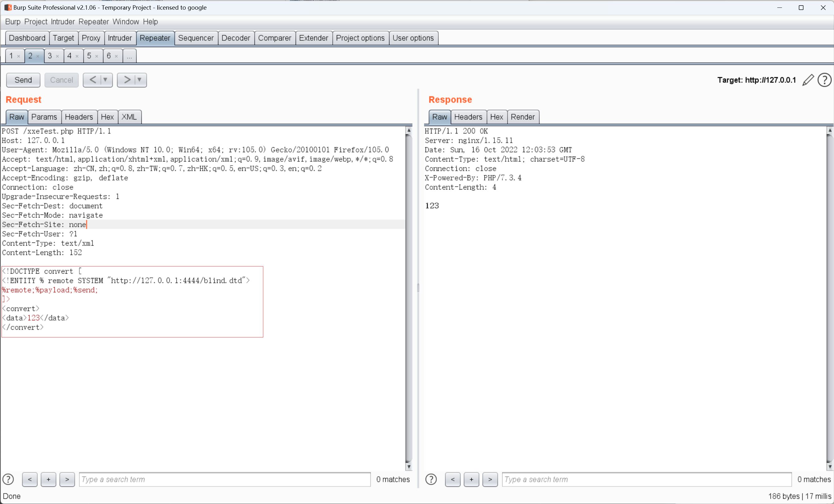Show response Hex view
This screenshot has height=504, width=834.
pyautogui.click(x=497, y=117)
